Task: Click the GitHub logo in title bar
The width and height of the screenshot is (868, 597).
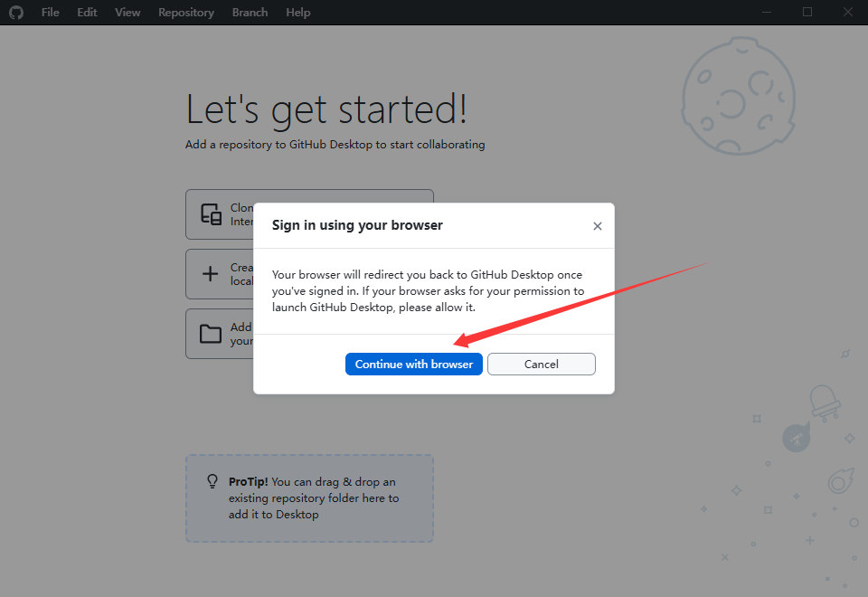Action: (x=15, y=13)
